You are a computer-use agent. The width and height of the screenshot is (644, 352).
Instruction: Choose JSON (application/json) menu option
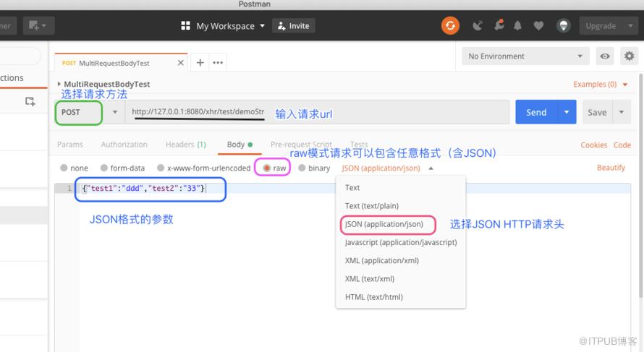(401, 224)
